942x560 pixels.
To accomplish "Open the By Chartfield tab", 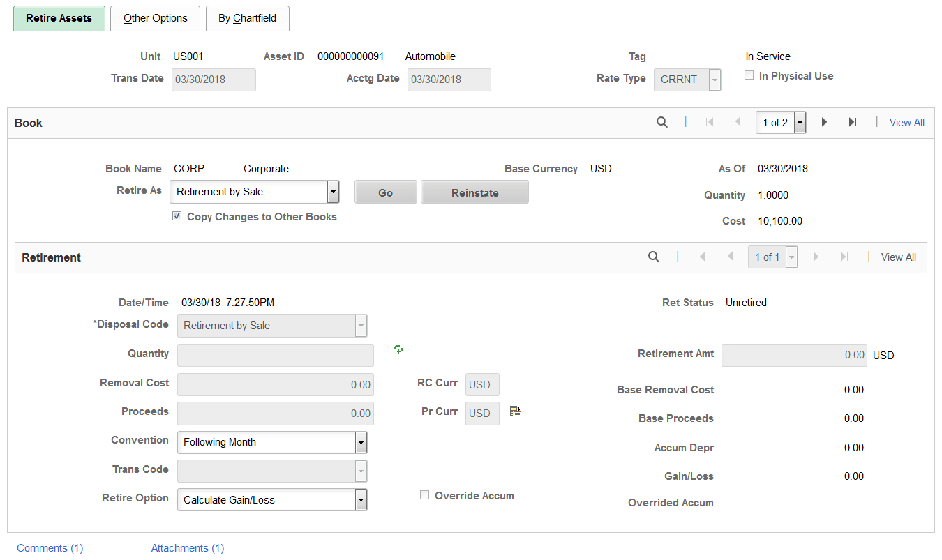I will [247, 18].
